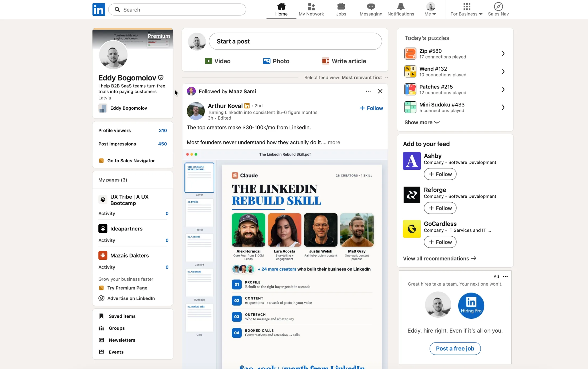
Task: Go to the Home tab
Action: [x=281, y=10]
